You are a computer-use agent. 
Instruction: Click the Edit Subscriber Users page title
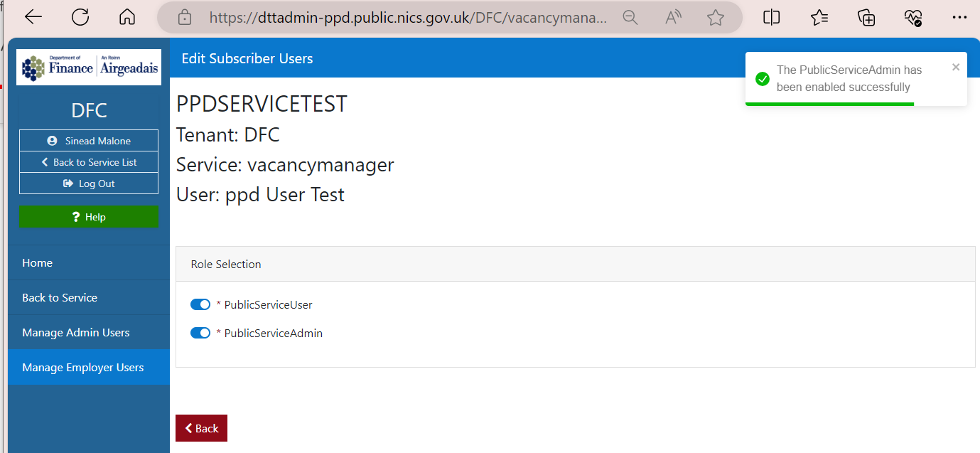pyautogui.click(x=247, y=58)
